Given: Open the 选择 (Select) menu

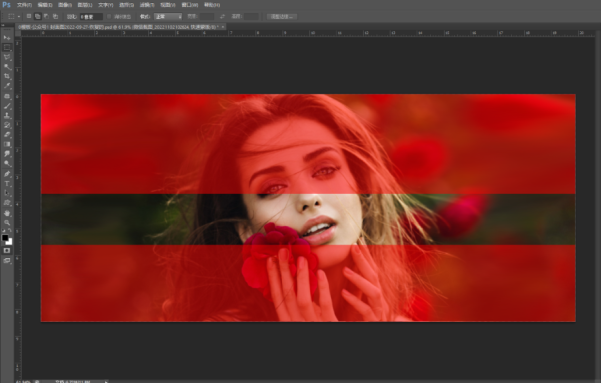Looking at the screenshot, I should [126, 5].
